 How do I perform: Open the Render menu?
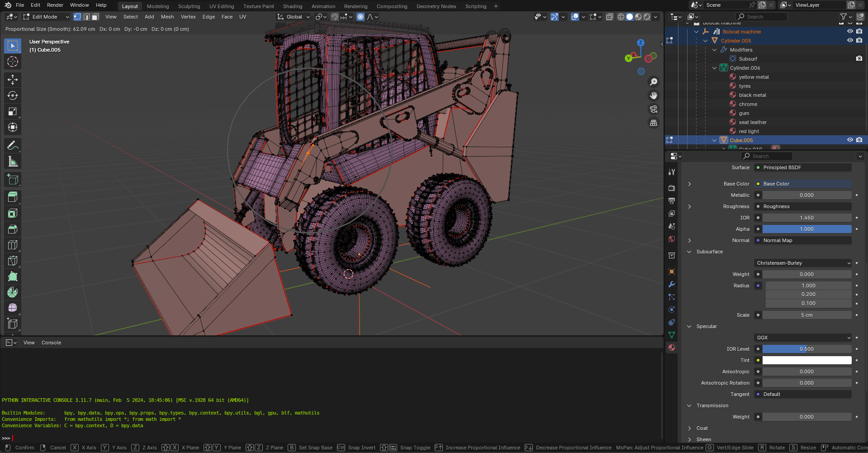click(x=55, y=5)
